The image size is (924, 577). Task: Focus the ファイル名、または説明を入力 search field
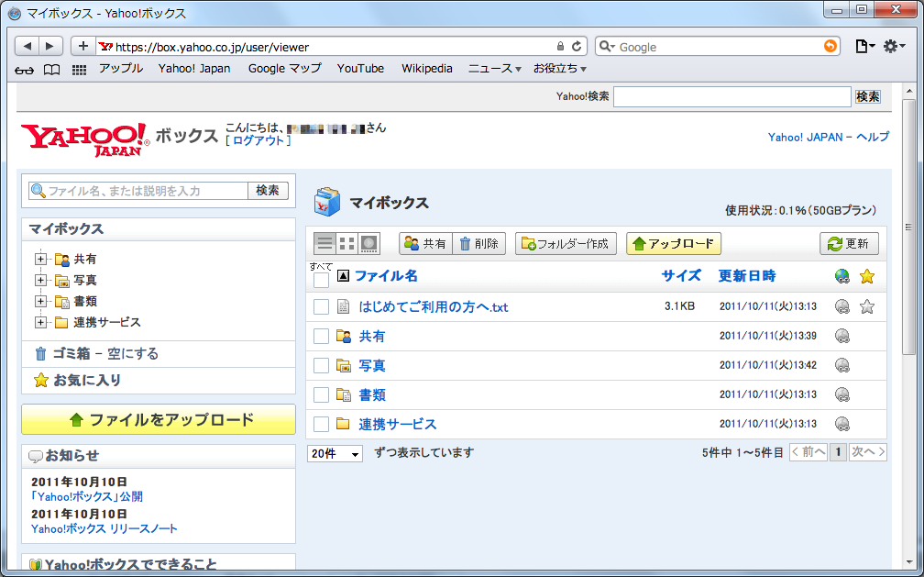click(138, 191)
